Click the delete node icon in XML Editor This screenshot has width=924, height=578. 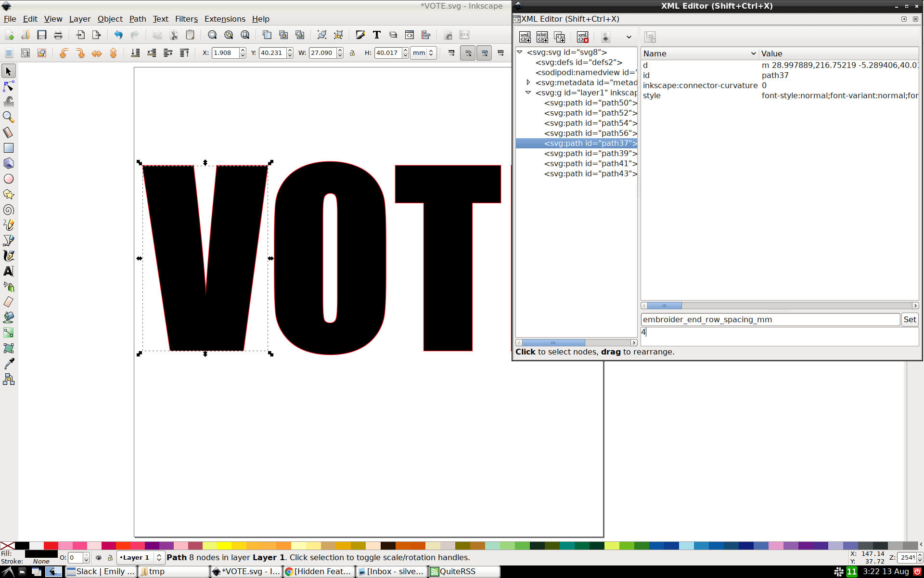pyautogui.click(x=583, y=37)
